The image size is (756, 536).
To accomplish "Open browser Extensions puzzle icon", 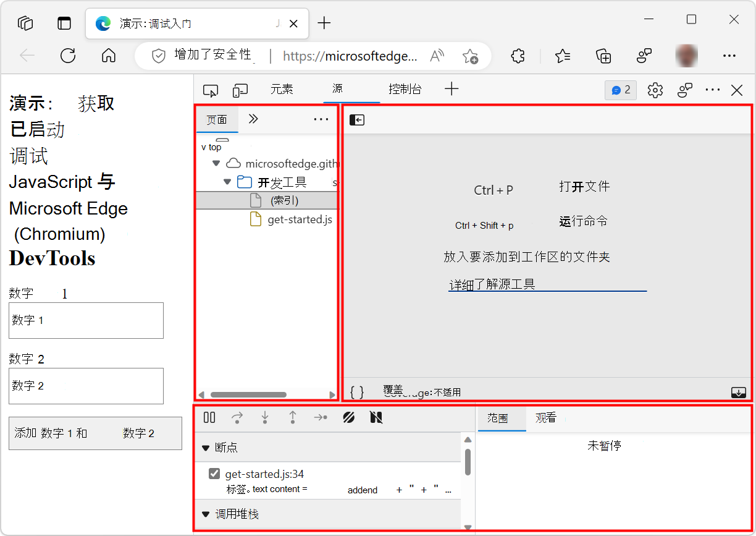I will [518, 56].
